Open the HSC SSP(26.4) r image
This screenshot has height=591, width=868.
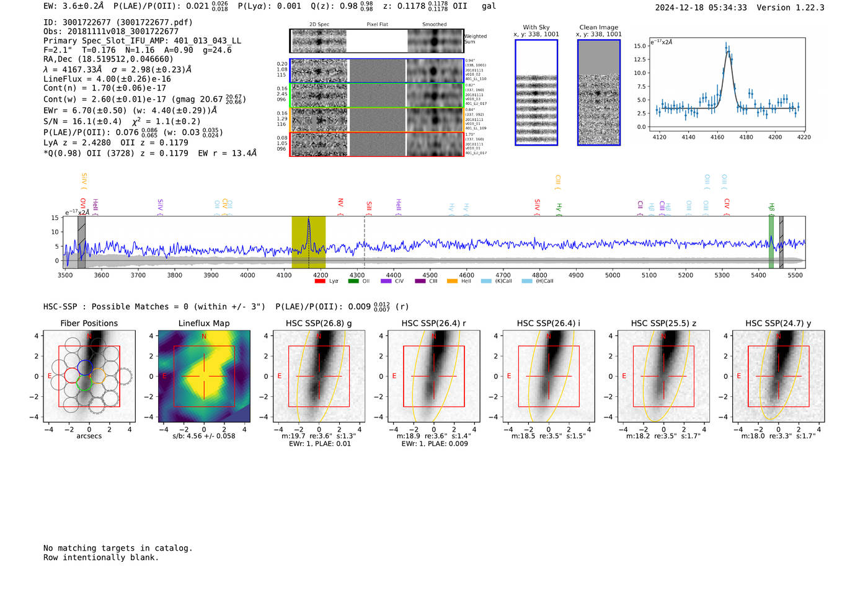coord(434,376)
